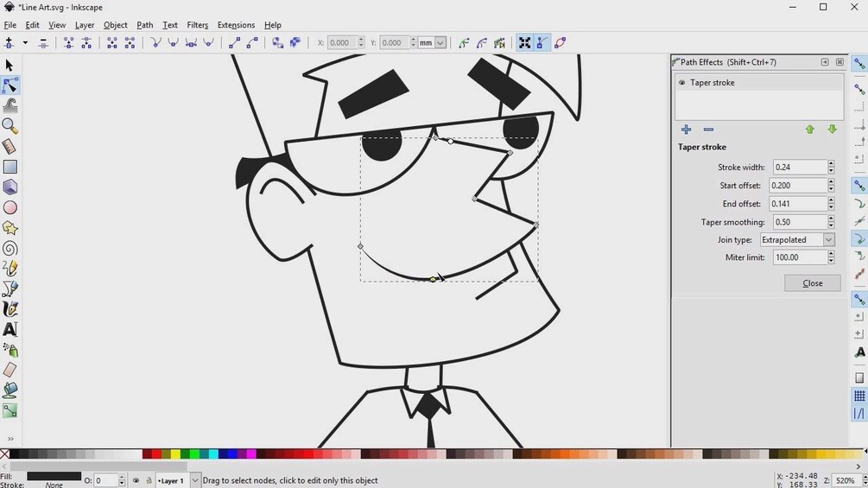The height and width of the screenshot is (488, 868).
Task: Select the Text tool
Action: 10,329
